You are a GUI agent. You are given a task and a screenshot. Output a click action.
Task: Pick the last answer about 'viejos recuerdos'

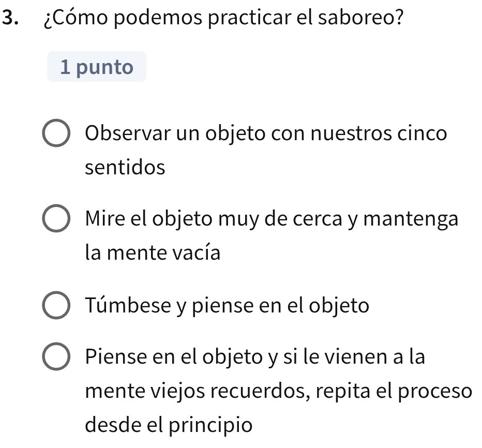coord(56,357)
